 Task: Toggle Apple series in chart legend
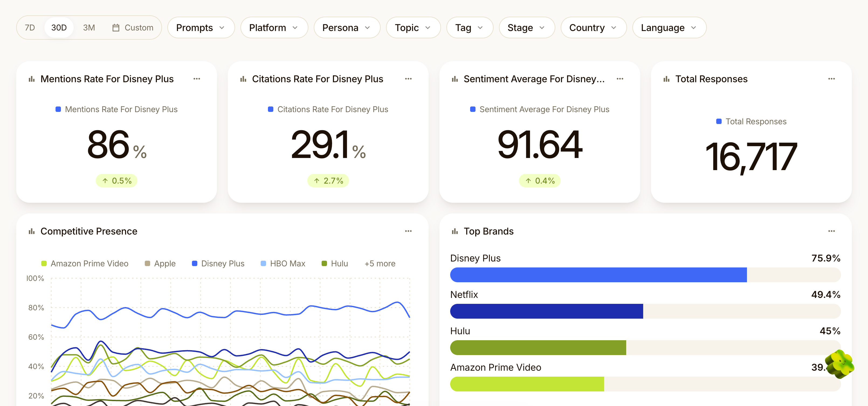point(160,263)
